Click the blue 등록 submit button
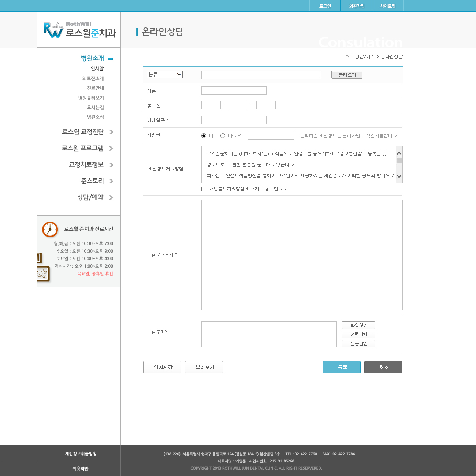Viewport: 476px width, 476px height. pyautogui.click(x=341, y=367)
